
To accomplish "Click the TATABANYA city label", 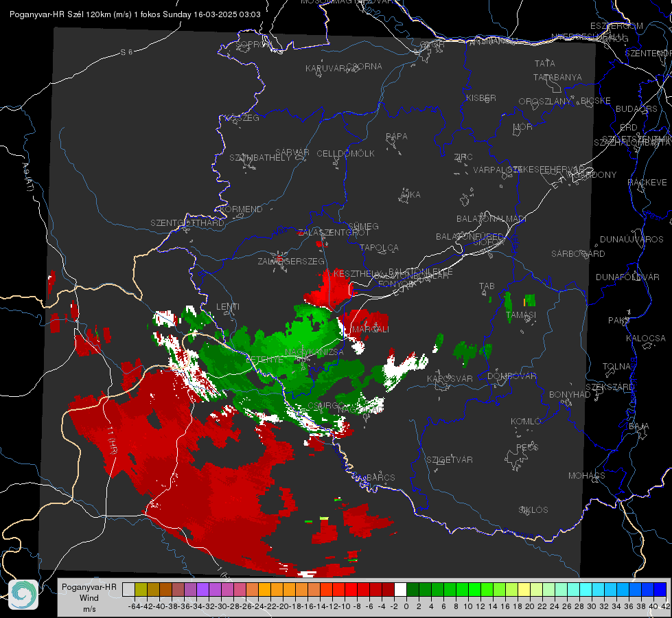I will coord(557,78).
